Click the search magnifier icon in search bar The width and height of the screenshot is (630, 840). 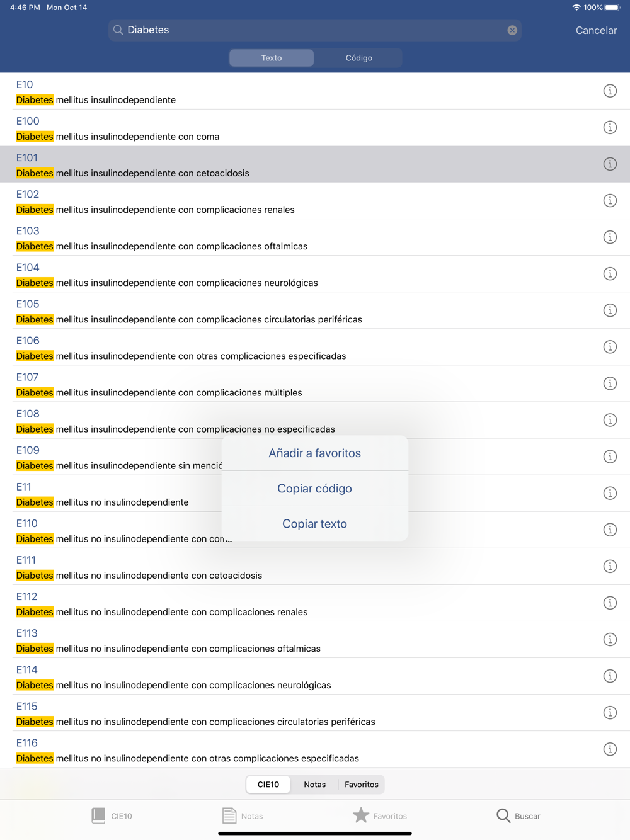pos(118,30)
